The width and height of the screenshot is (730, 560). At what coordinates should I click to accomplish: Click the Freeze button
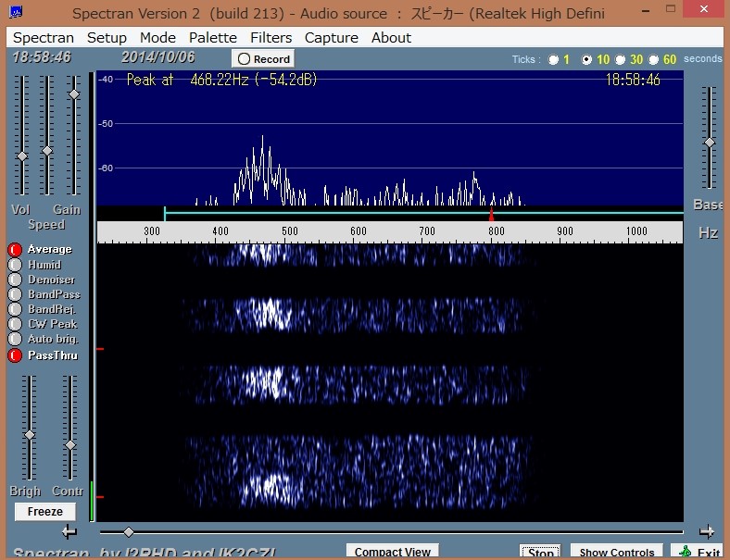(45, 512)
